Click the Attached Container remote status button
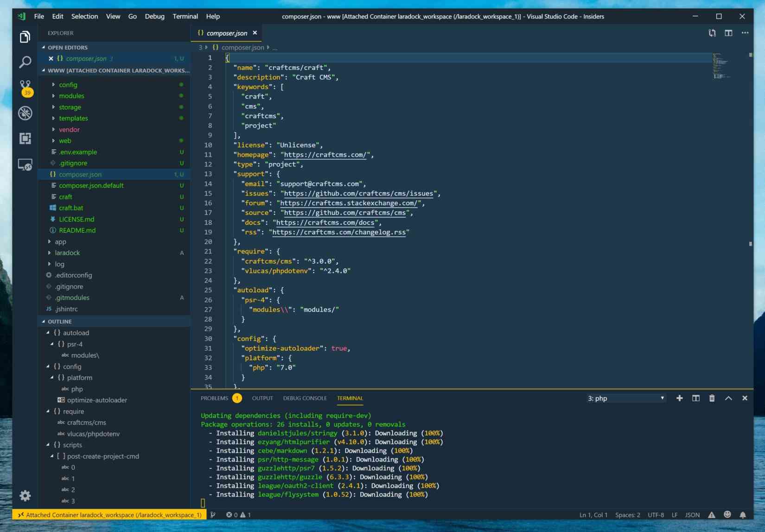765x532 pixels. click(x=109, y=515)
